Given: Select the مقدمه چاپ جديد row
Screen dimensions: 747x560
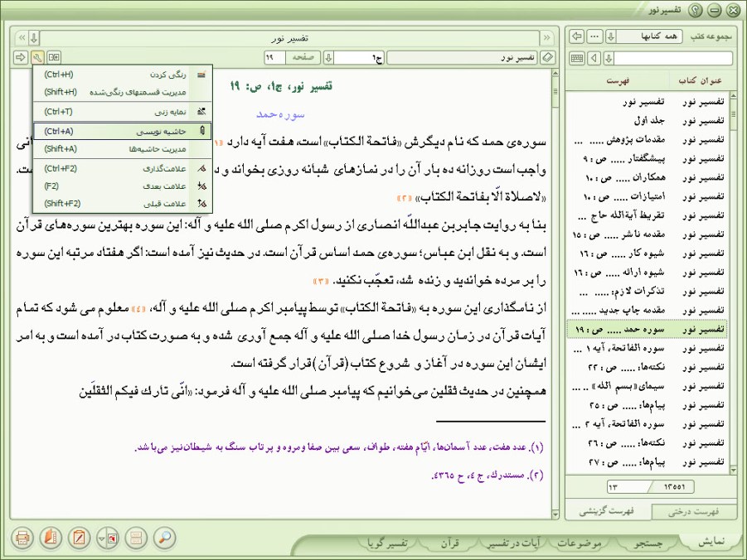Looking at the screenshot, I should point(648,311).
